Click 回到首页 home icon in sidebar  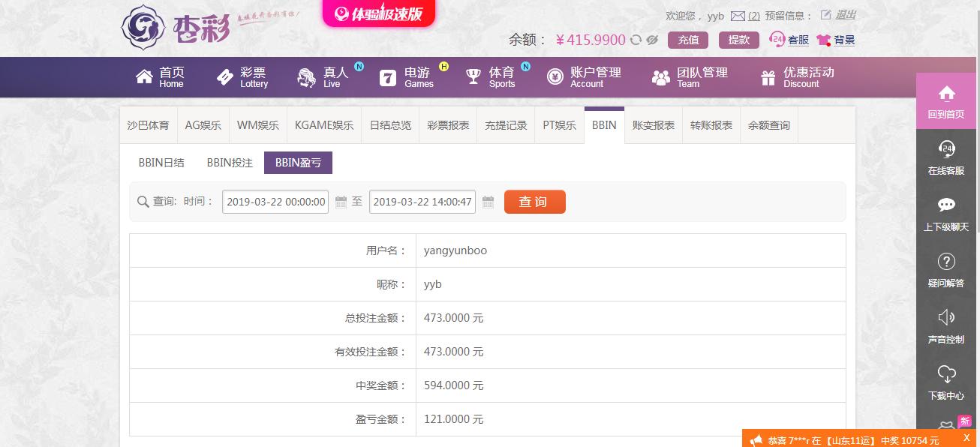pyautogui.click(x=947, y=94)
